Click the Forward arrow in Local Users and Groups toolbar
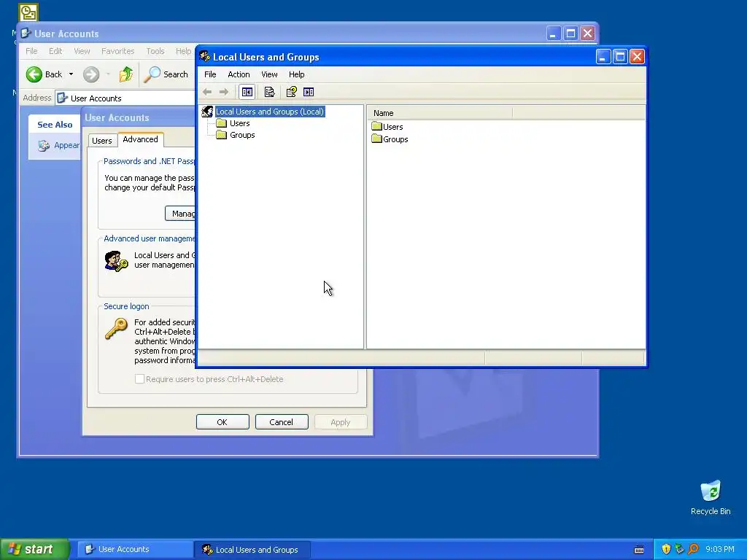Image resolution: width=747 pixels, height=560 pixels. [223, 92]
